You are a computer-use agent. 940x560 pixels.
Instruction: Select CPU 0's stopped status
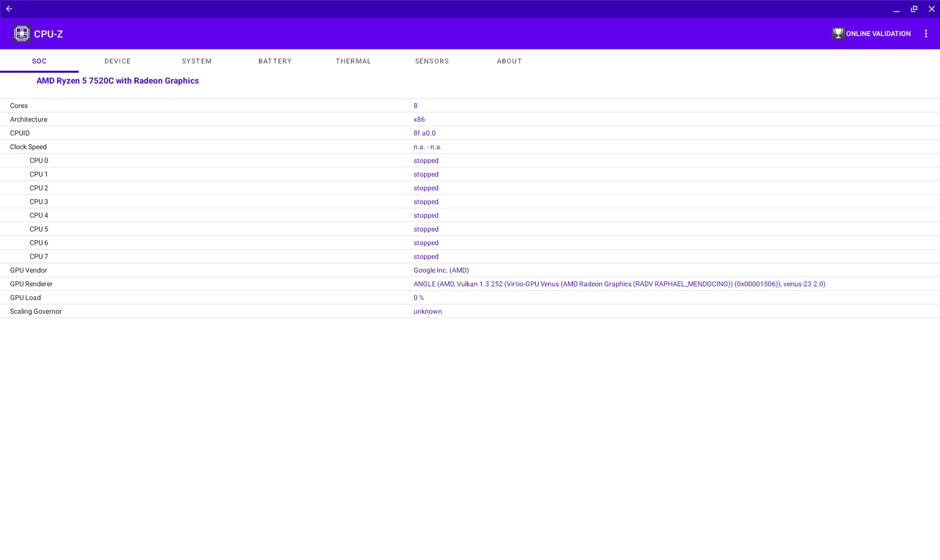click(x=426, y=161)
